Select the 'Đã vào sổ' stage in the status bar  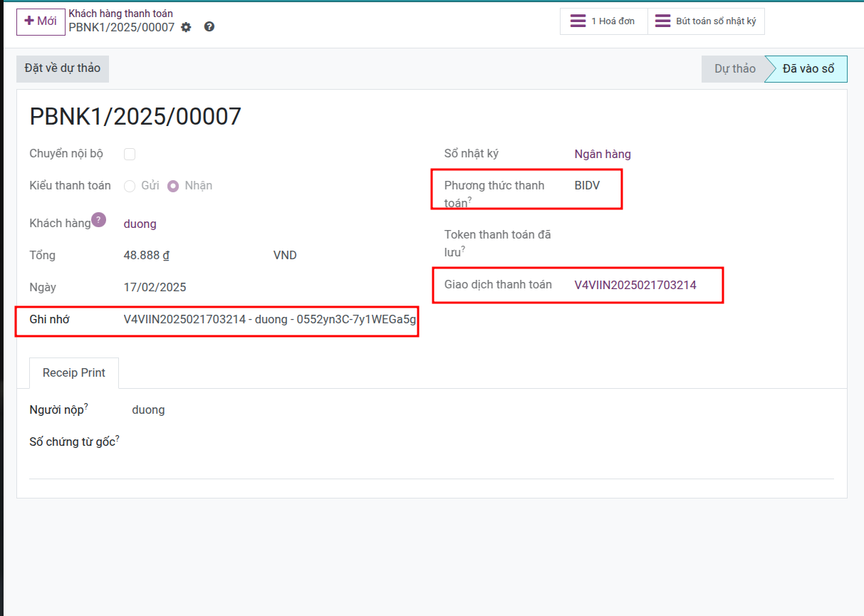pos(808,68)
